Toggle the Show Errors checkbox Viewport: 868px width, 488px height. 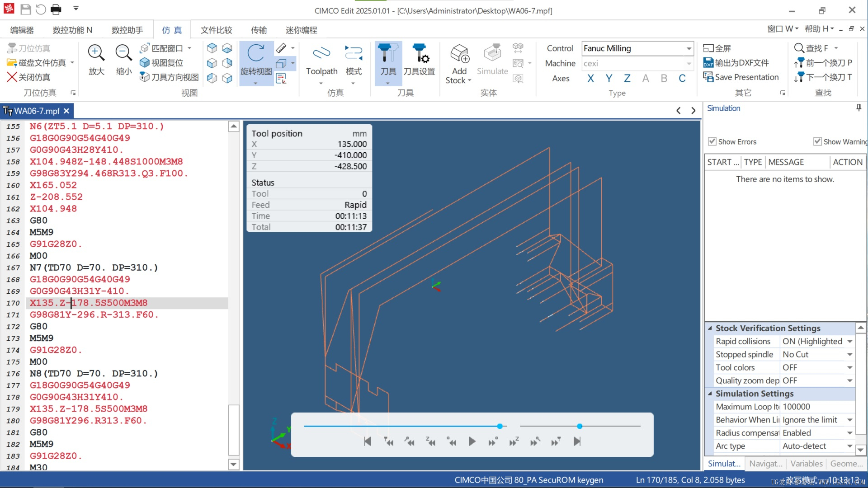click(x=712, y=141)
